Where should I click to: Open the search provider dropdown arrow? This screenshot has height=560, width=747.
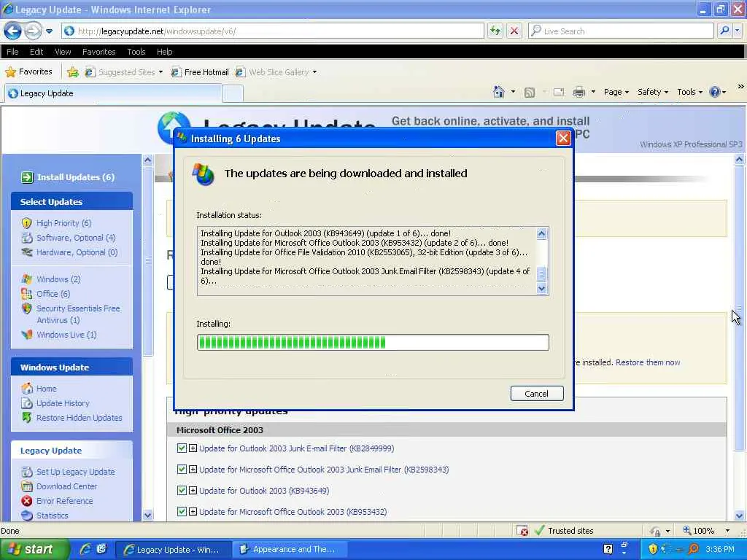(737, 31)
